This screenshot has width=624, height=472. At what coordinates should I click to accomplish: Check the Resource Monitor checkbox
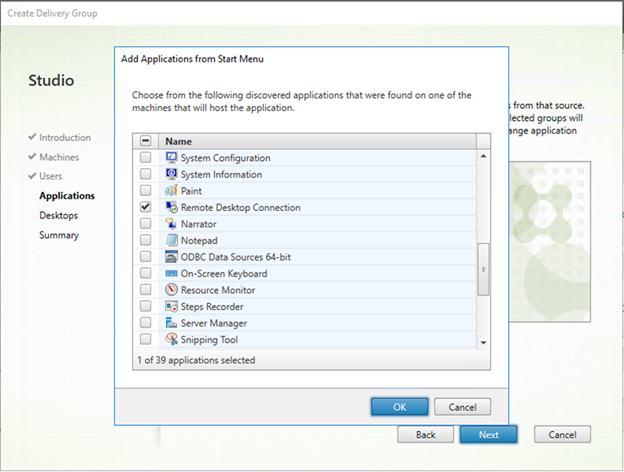click(x=146, y=290)
